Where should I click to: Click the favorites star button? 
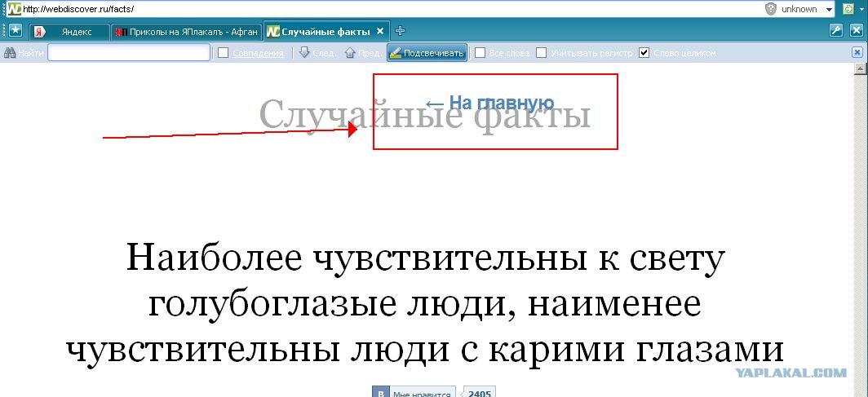pos(15,31)
